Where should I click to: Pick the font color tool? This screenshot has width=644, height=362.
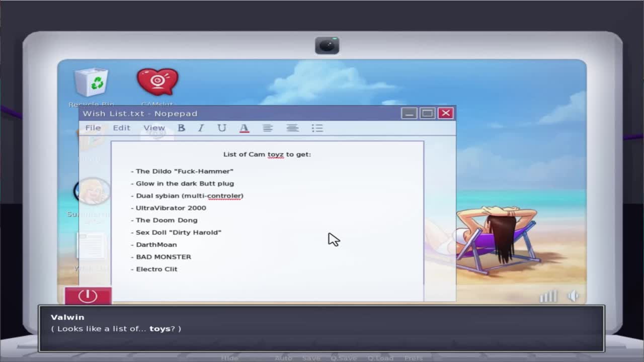tap(244, 128)
